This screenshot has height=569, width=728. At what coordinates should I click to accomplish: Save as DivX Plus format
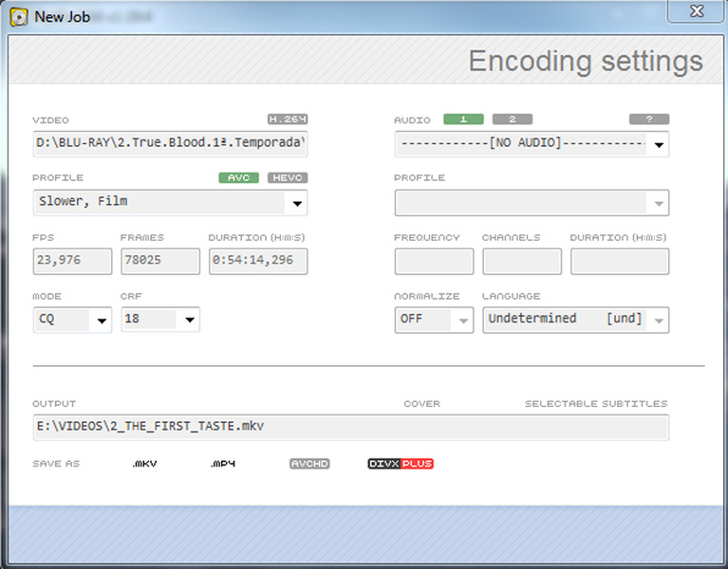401,464
